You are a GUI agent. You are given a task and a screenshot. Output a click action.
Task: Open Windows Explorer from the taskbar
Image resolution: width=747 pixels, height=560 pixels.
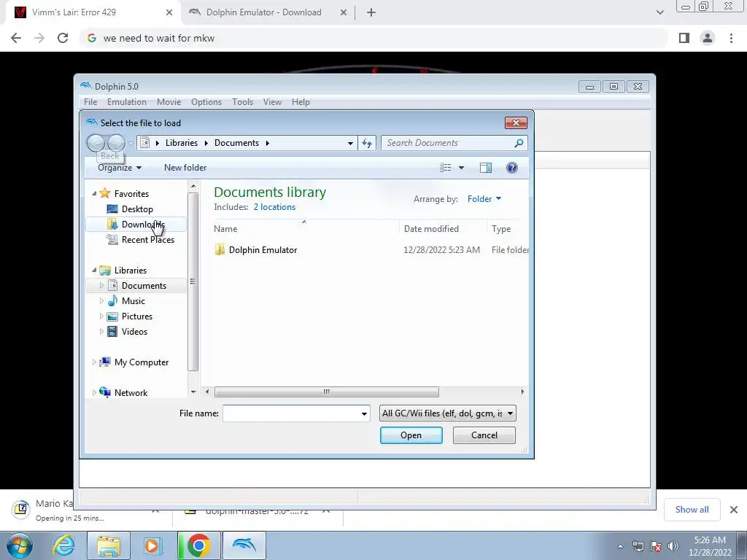tap(109, 545)
